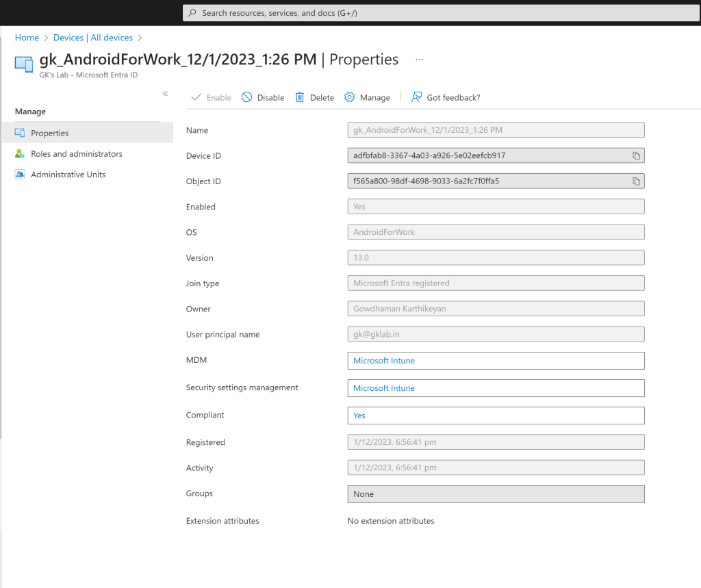Click the OS AndroidForWork value

pos(383,232)
